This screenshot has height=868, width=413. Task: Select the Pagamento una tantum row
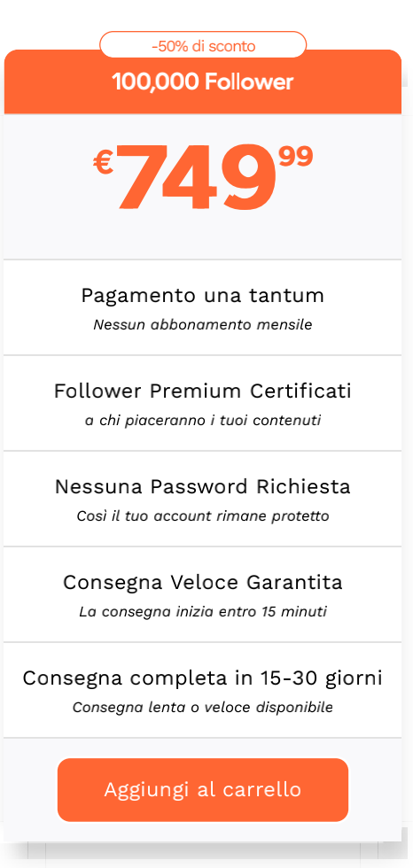point(203,307)
